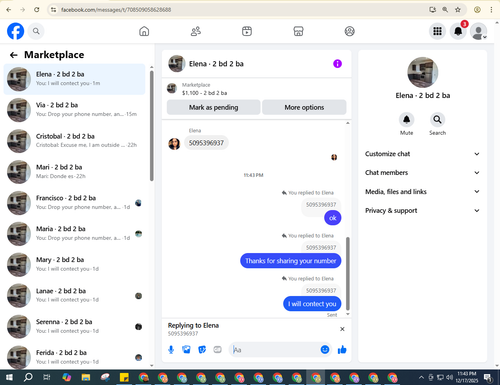Click the Facebook search magnifier icon

pos(36,31)
